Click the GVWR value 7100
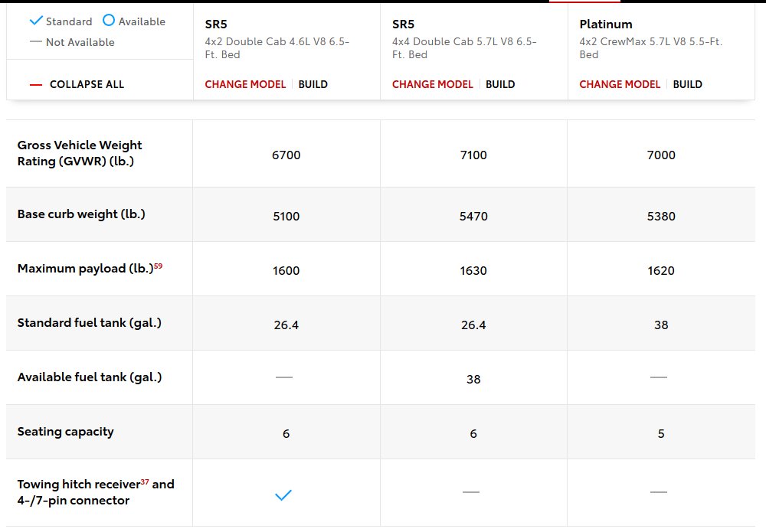The image size is (766, 532). 473,155
